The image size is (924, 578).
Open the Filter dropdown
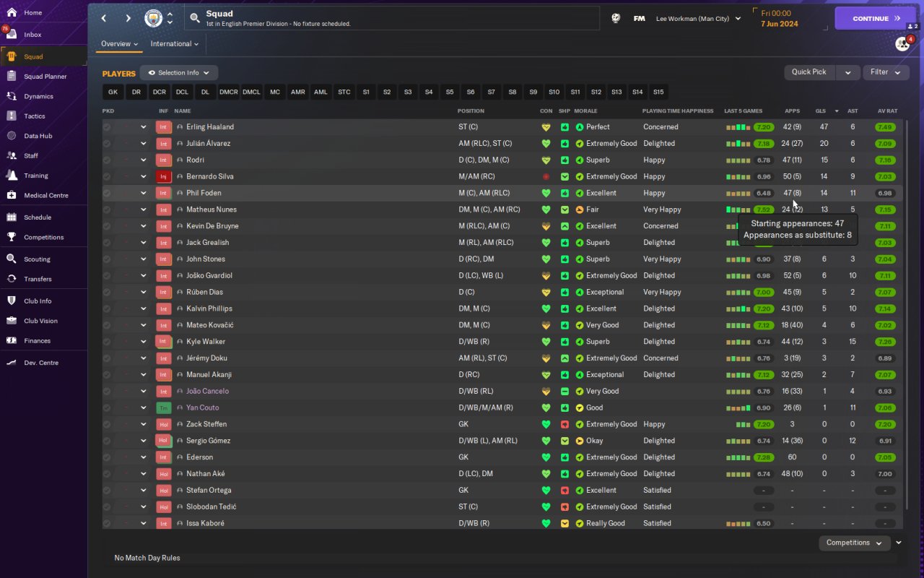click(885, 72)
